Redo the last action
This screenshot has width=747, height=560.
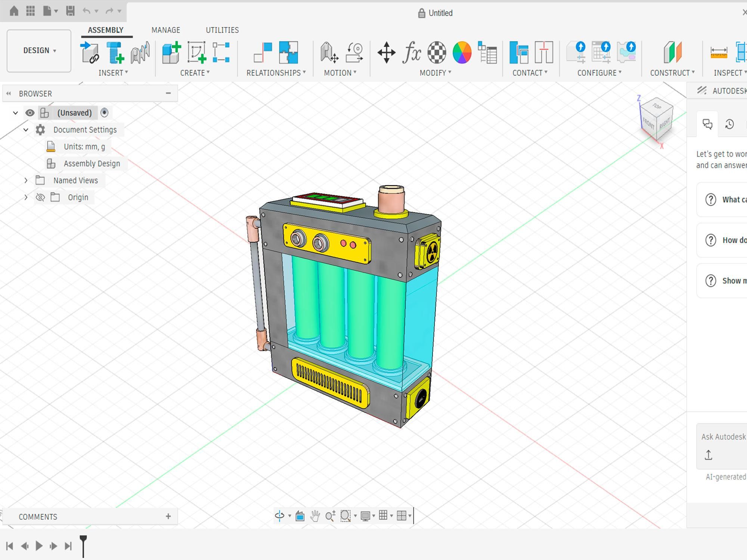109,11
